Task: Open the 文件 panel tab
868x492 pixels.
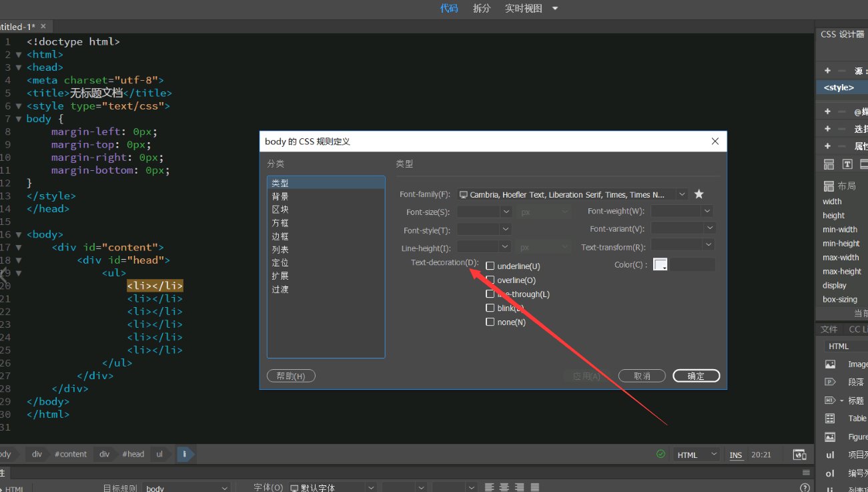Action: click(x=829, y=329)
